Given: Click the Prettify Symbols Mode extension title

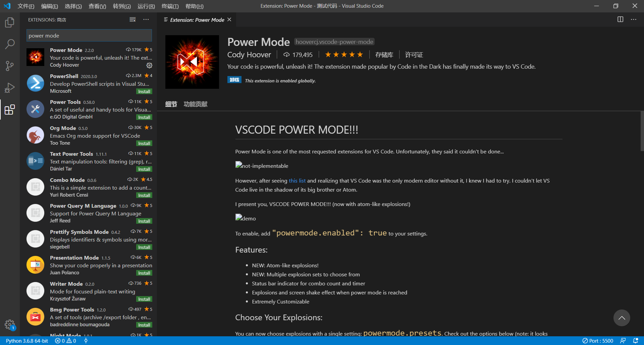Looking at the screenshot, I should pyautogui.click(x=79, y=232).
